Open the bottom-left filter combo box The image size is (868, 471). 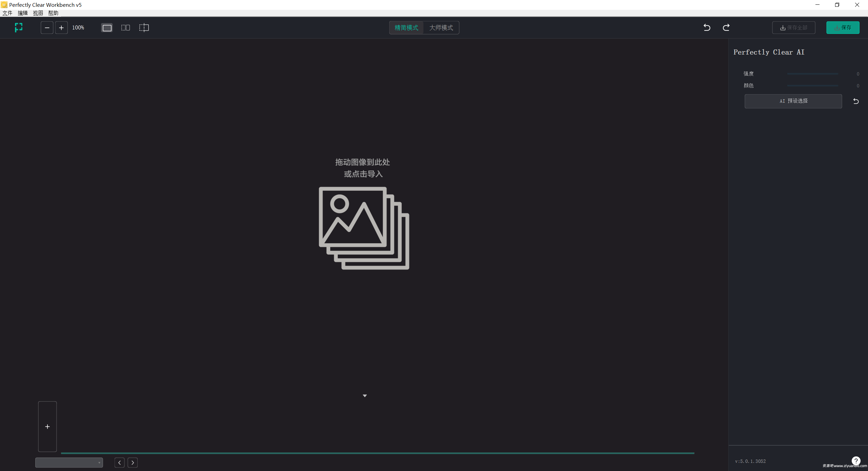pyautogui.click(x=69, y=463)
